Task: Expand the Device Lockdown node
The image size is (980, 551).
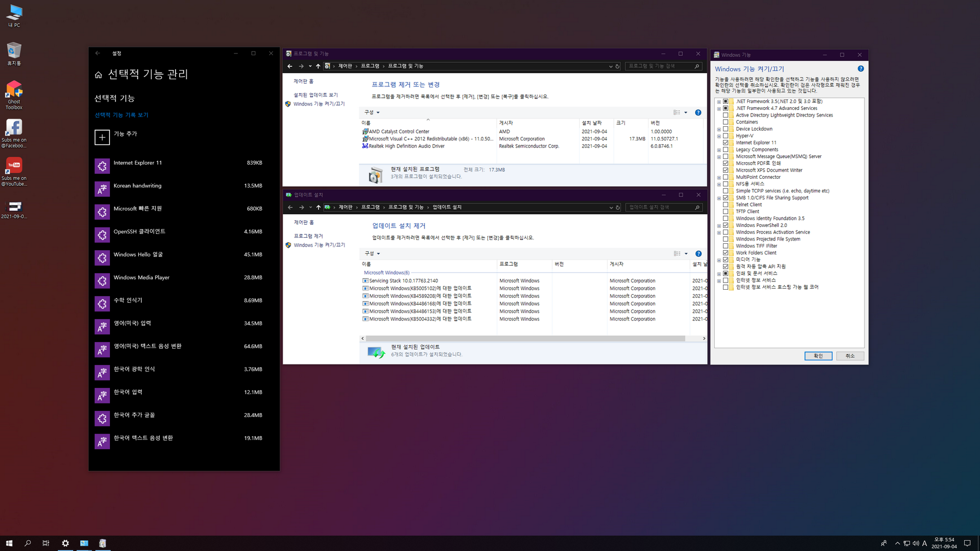Action: point(719,129)
